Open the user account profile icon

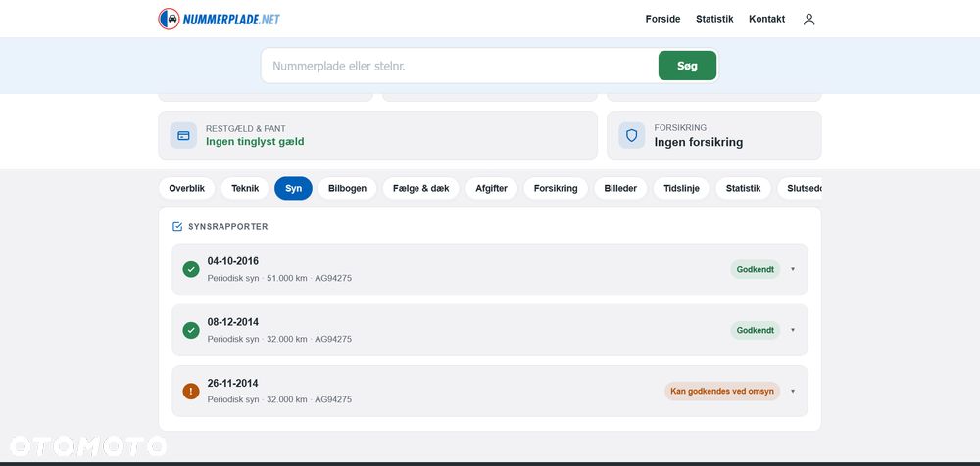[x=808, y=20]
